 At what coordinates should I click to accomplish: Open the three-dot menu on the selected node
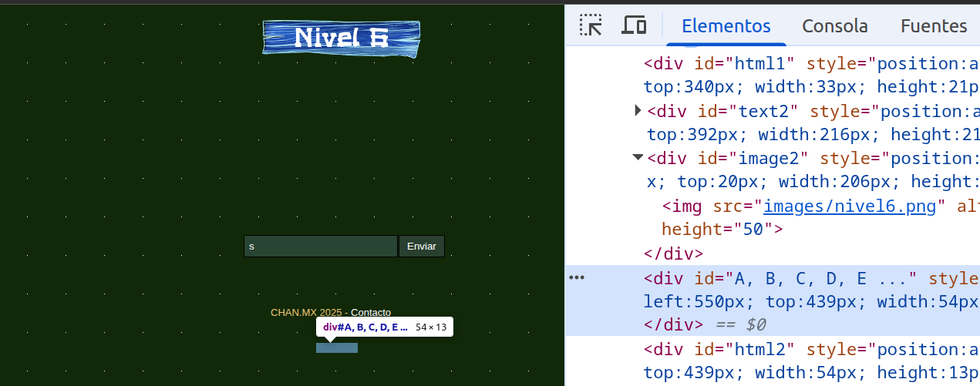577,277
